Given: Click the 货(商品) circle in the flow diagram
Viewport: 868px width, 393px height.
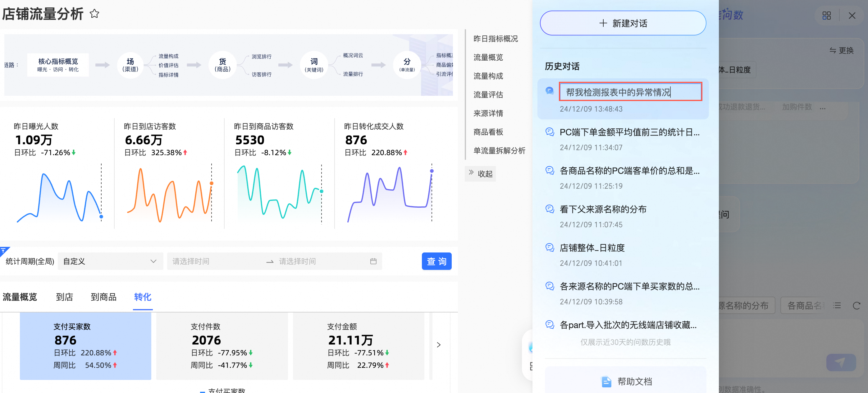Looking at the screenshot, I should point(222,65).
